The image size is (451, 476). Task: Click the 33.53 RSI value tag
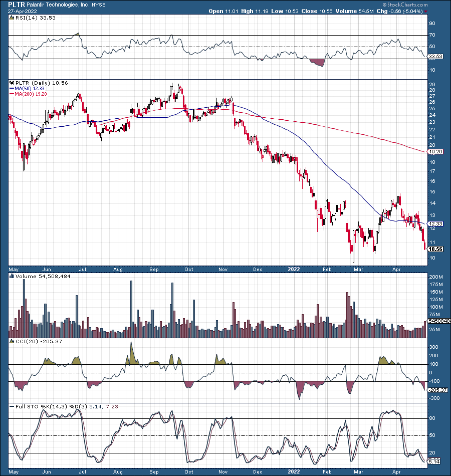[x=435, y=57]
